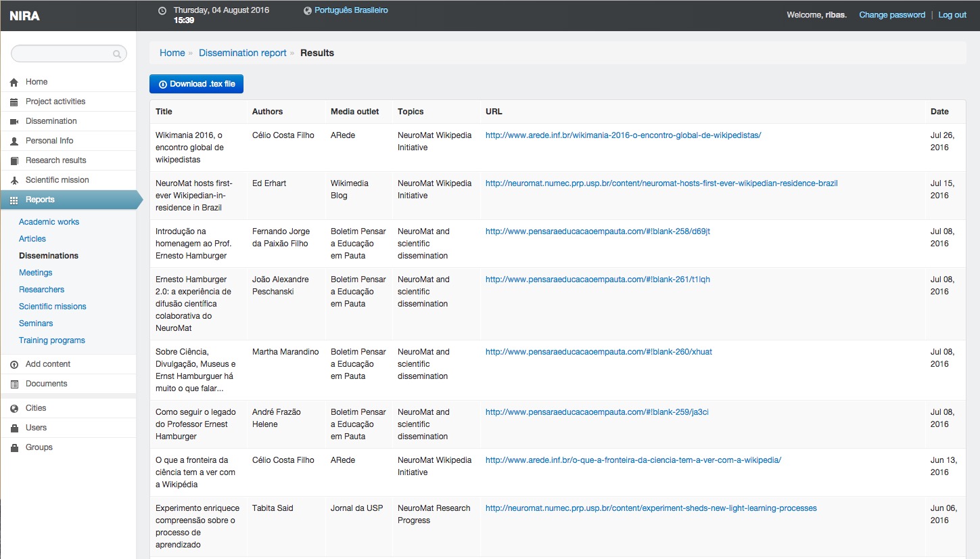Open the Meetings report
This screenshot has height=559, width=980.
(x=36, y=273)
